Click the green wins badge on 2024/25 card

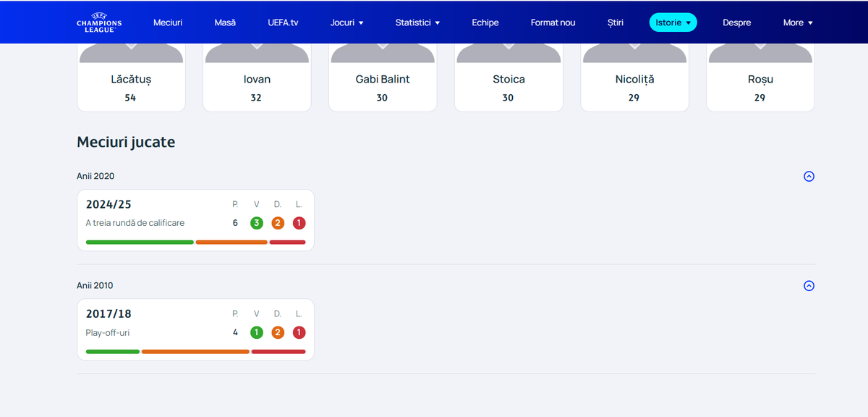coord(256,223)
